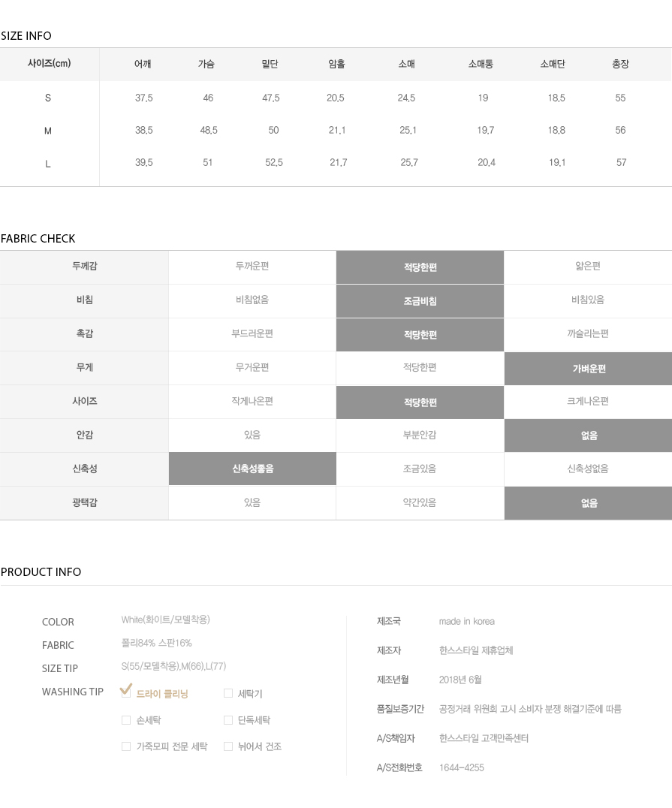
Task: Click the size L row label
Action: (48, 164)
